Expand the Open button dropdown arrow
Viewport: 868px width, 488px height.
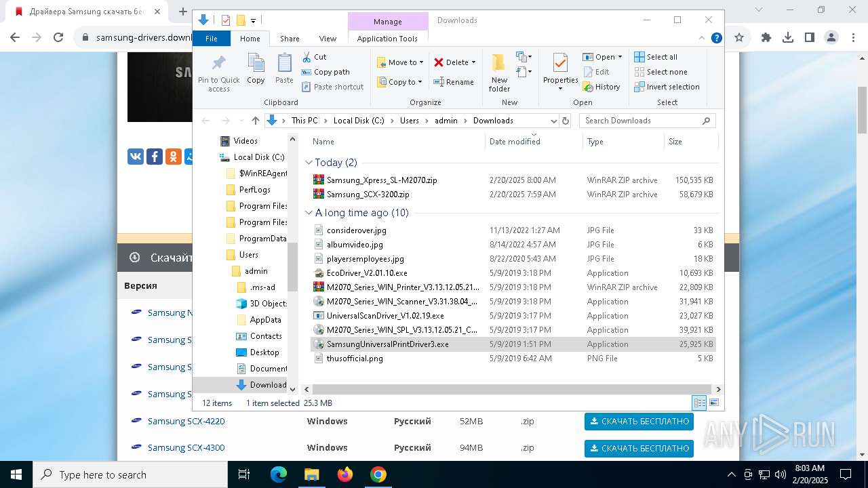coord(620,57)
